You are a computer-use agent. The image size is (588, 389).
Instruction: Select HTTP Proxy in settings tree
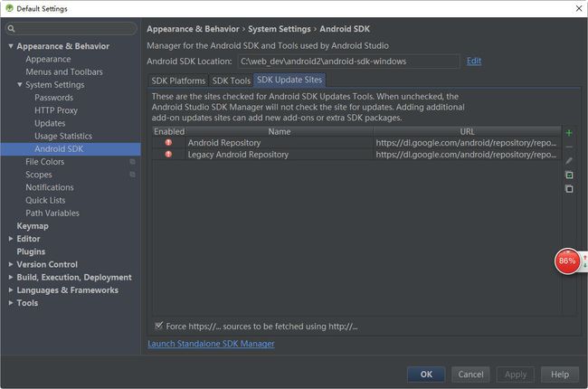(x=56, y=110)
